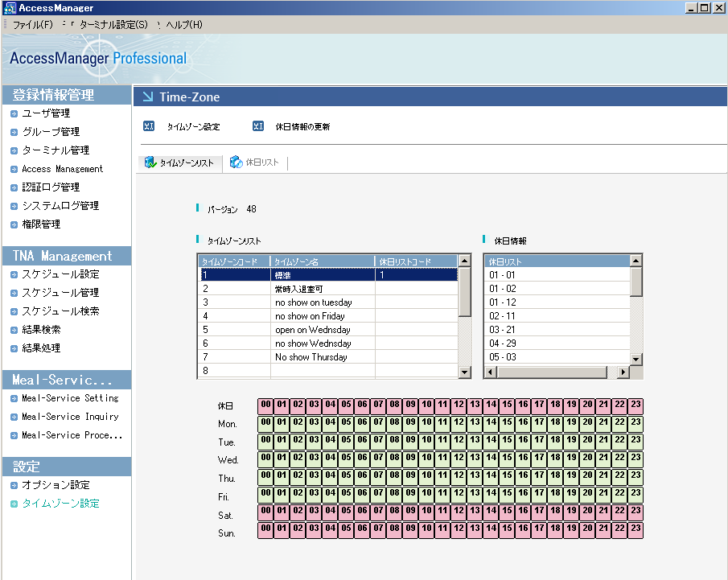Click the bullet icon beside グループ管理
The width and height of the screenshot is (728, 580).
[x=14, y=133]
